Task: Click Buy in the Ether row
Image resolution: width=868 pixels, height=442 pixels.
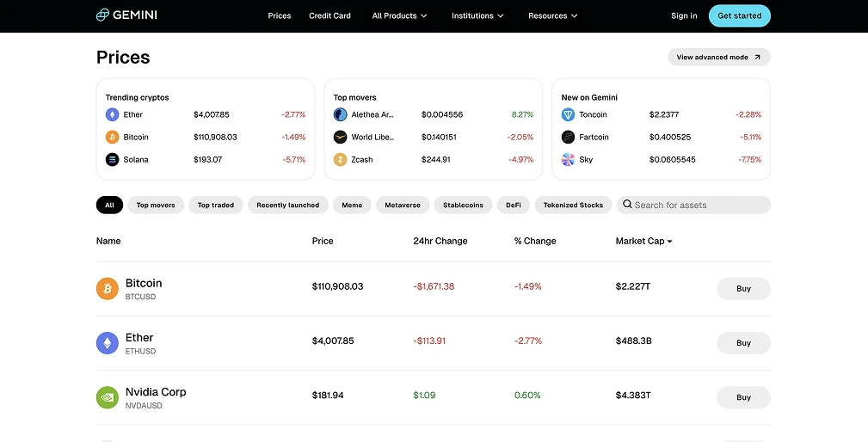Action: [x=743, y=343]
